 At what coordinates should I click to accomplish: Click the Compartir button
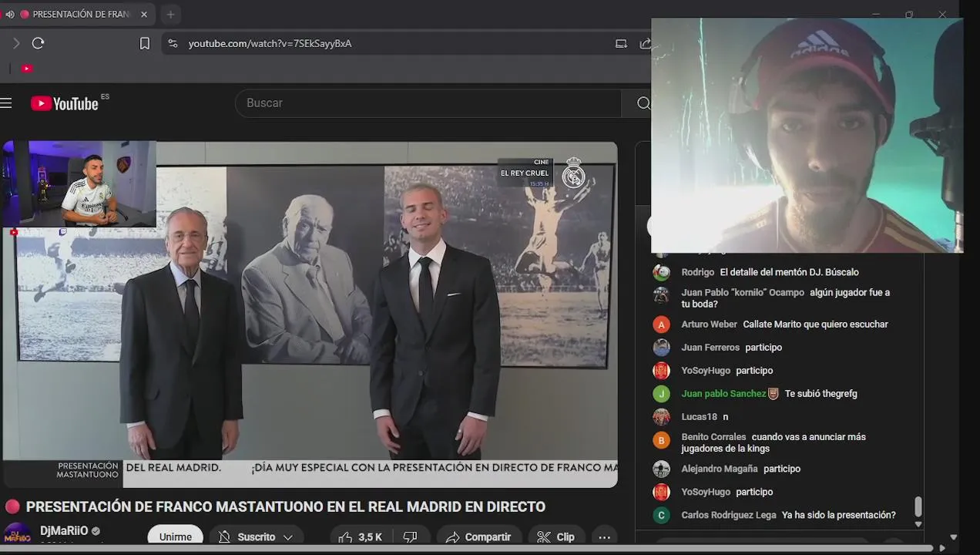pos(478,537)
